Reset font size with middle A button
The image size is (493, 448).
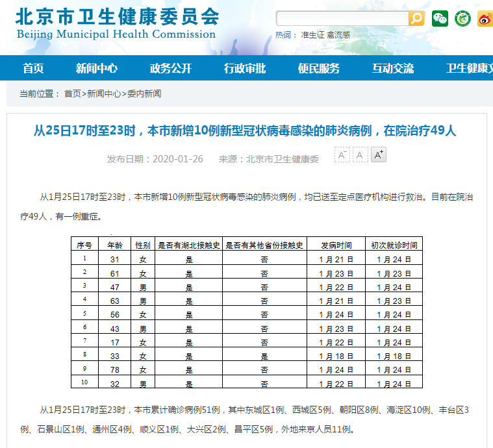(360, 155)
